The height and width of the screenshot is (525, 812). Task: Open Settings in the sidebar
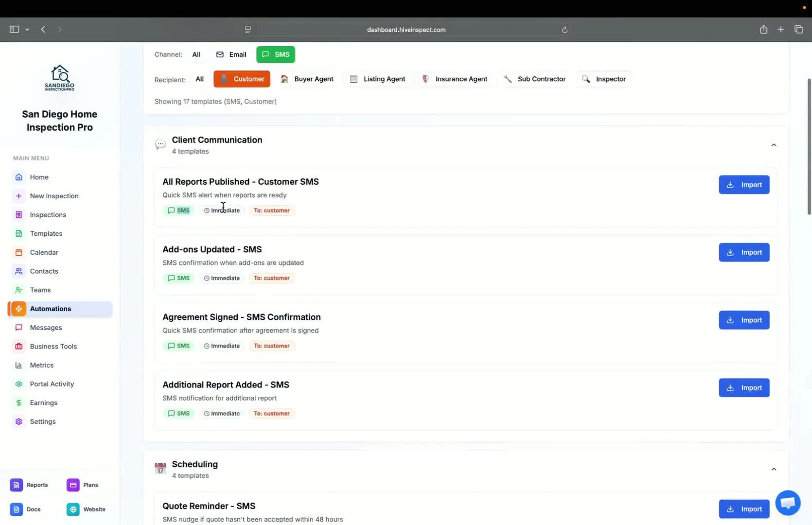click(42, 421)
